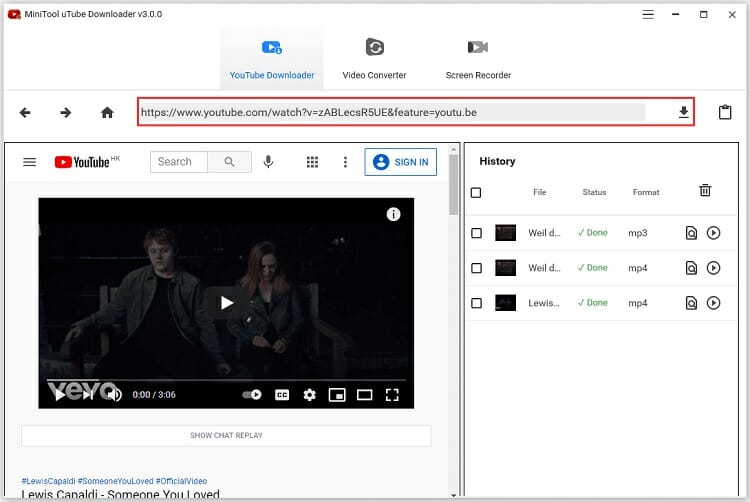Image resolution: width=750 pixels, height=502 pixels.
Task: Navigate to file for Weil d... mp3 row
Action: point(691,233)
